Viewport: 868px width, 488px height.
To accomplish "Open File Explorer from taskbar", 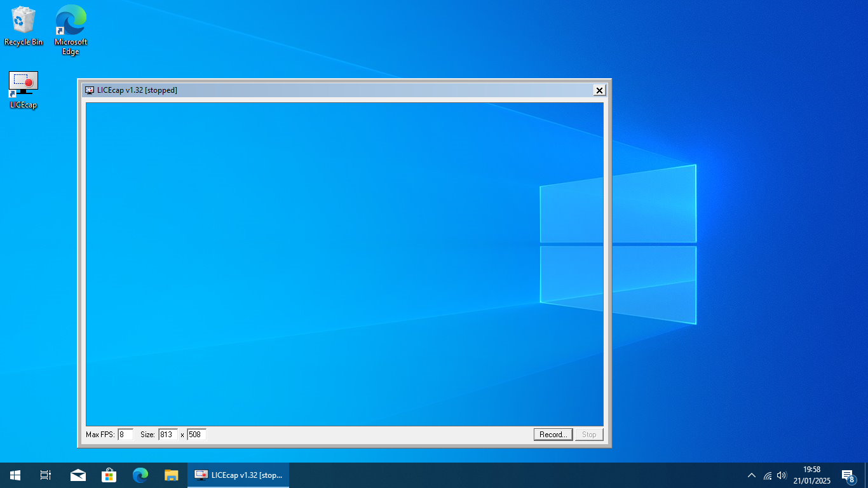I will point(172,475).
